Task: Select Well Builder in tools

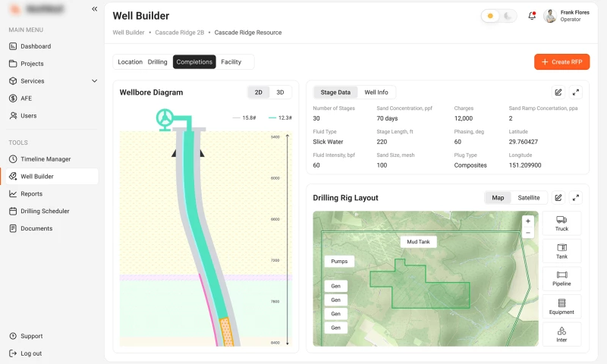Action: tap(52, 177)
